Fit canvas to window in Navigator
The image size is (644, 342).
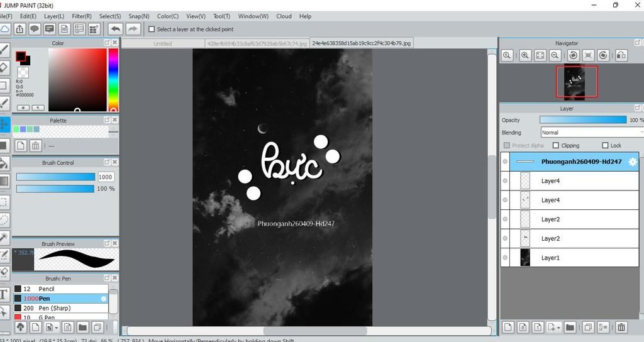[x=540, y=55]
